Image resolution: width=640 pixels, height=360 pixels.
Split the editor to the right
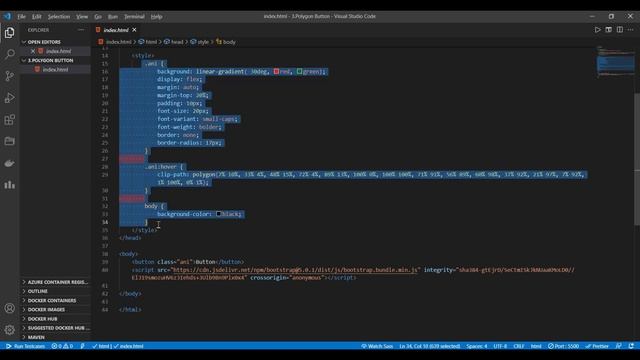620,30
